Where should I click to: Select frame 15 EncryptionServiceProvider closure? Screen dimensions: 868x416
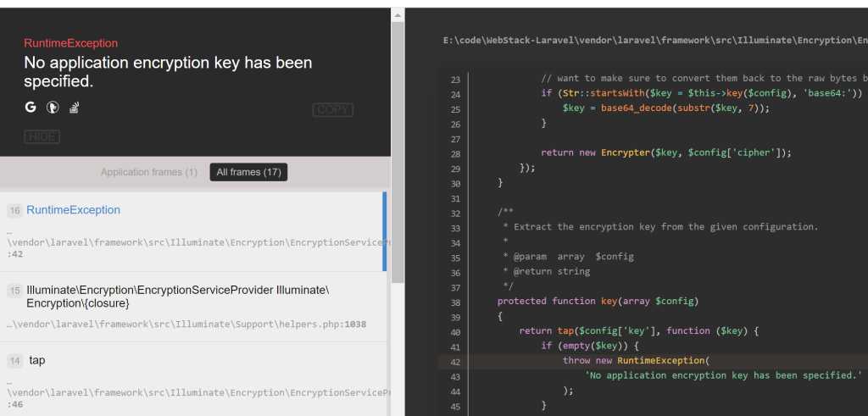tap(192, 307)
